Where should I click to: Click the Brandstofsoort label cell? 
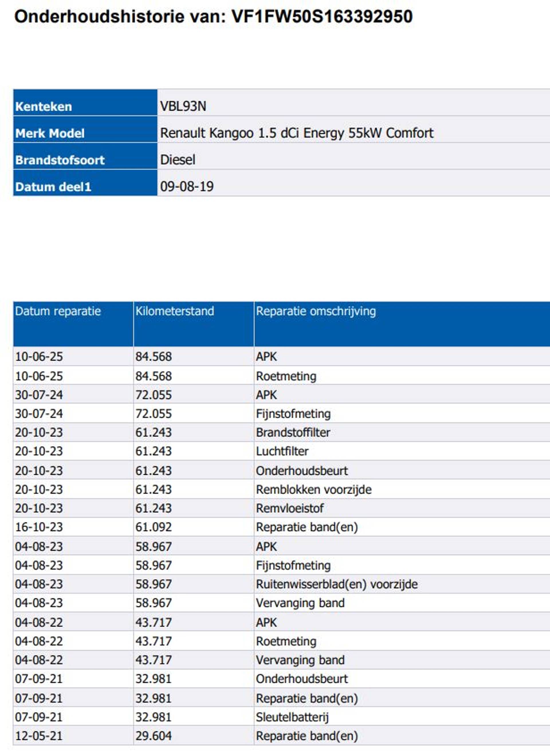60,160
